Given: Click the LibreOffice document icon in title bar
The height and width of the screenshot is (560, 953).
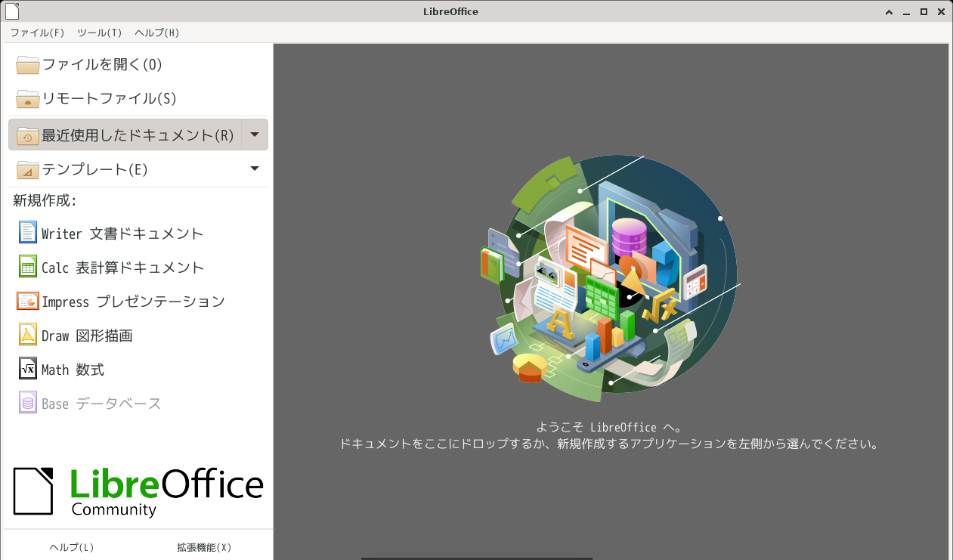Looking at the screenshot, I should click(x=12, y=11).
